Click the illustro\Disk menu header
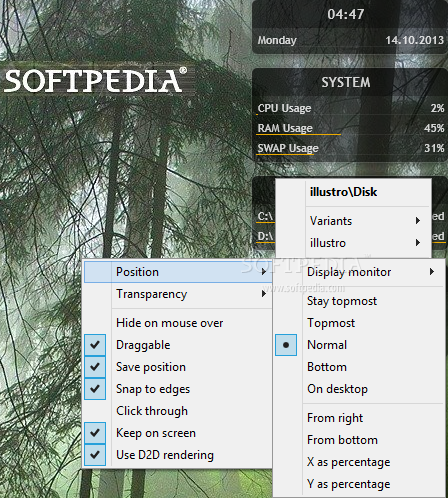 (x=343, y=192)
